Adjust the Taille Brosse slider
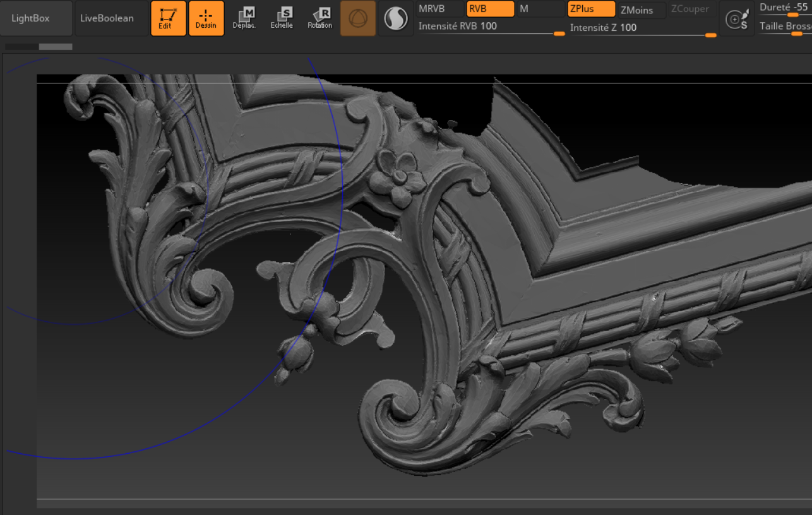The image size is (812, 515). 785,28
